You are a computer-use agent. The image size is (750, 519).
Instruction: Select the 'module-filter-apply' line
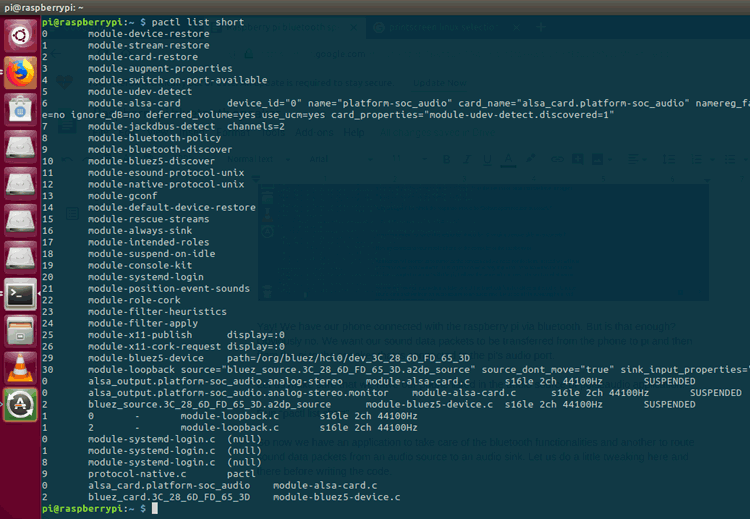[143, 323]
